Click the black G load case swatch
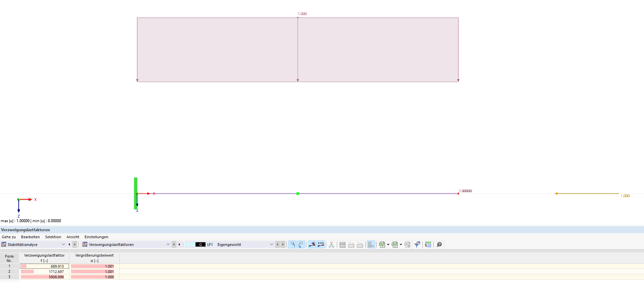Image resolution: width=644 pixels, height=282 pixels. [200, 245]
